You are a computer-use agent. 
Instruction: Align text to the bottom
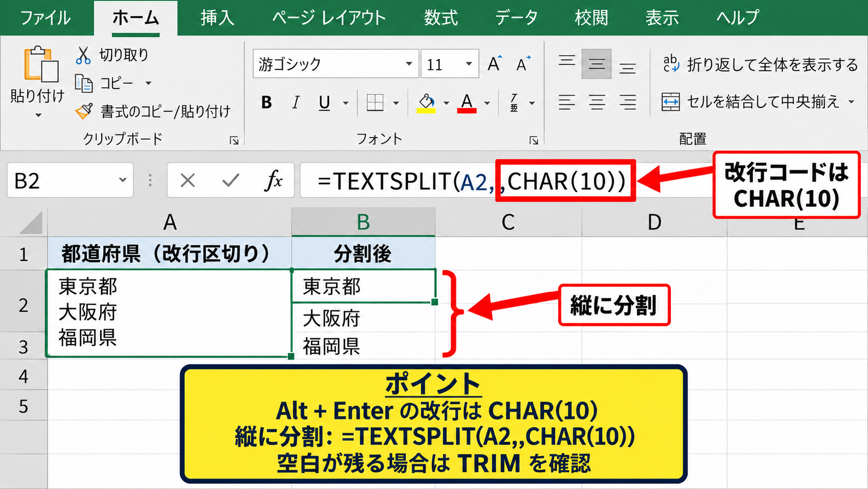628,68
